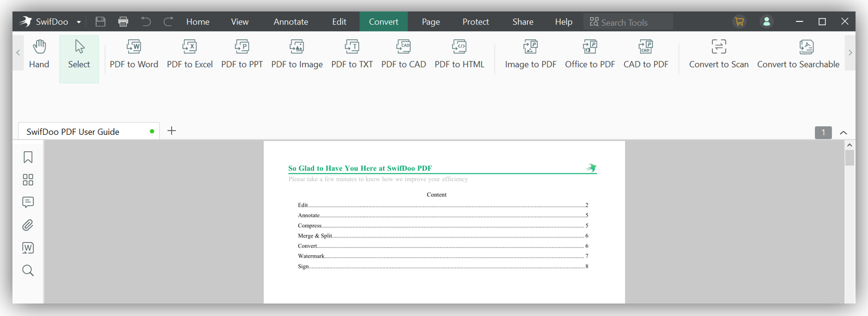
Task: Open Merge & Split contents entry
Action: pyautogui.click(x=443, y=236)
